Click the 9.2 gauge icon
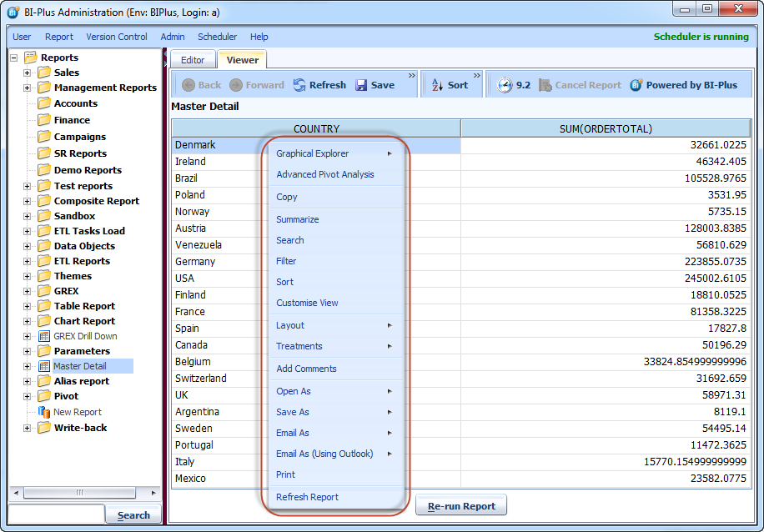Viewport: 764px width, 532px height. pyautogui.click(x=505, y=85)
